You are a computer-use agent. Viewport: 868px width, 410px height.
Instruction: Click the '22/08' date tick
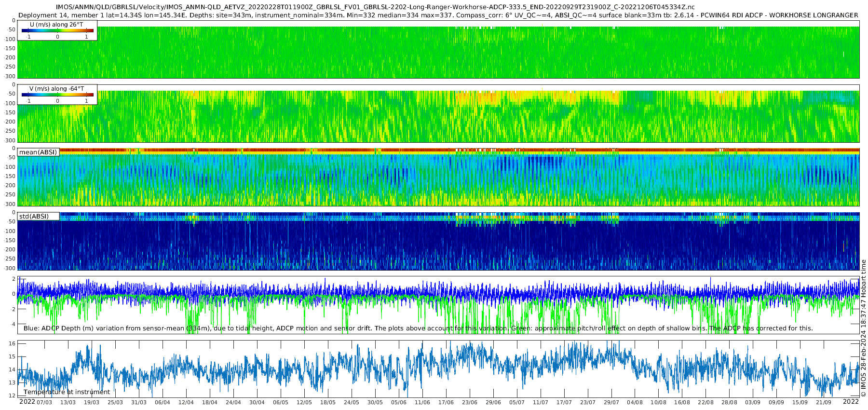(x=706, y=403)
